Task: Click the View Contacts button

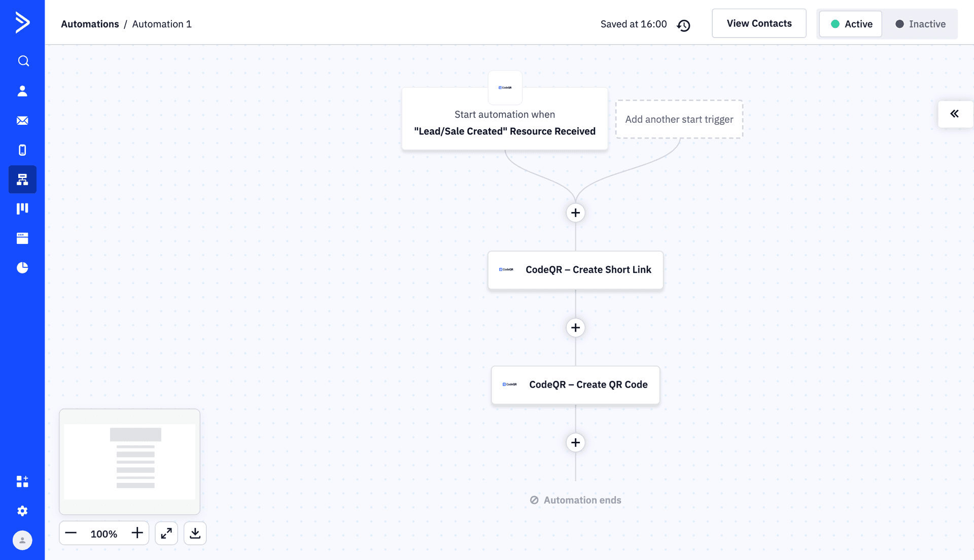Action: 759,23
